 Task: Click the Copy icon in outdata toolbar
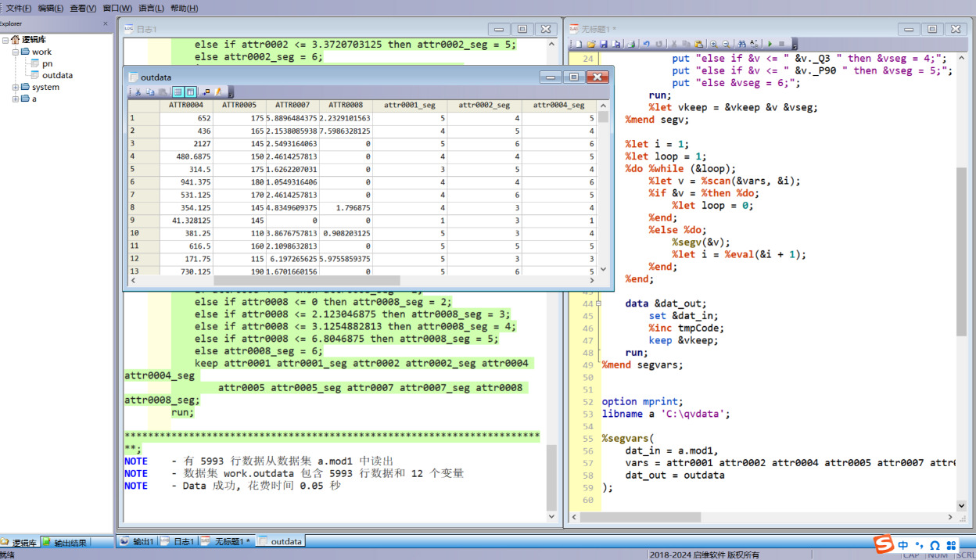pyautogui.click(x=150, y=92)
